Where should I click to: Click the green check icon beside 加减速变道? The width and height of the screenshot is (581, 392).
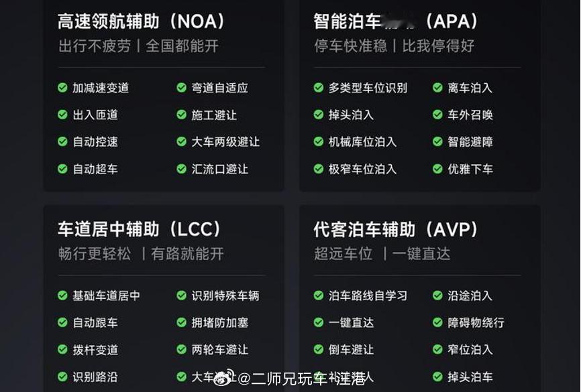pos(62,88)
